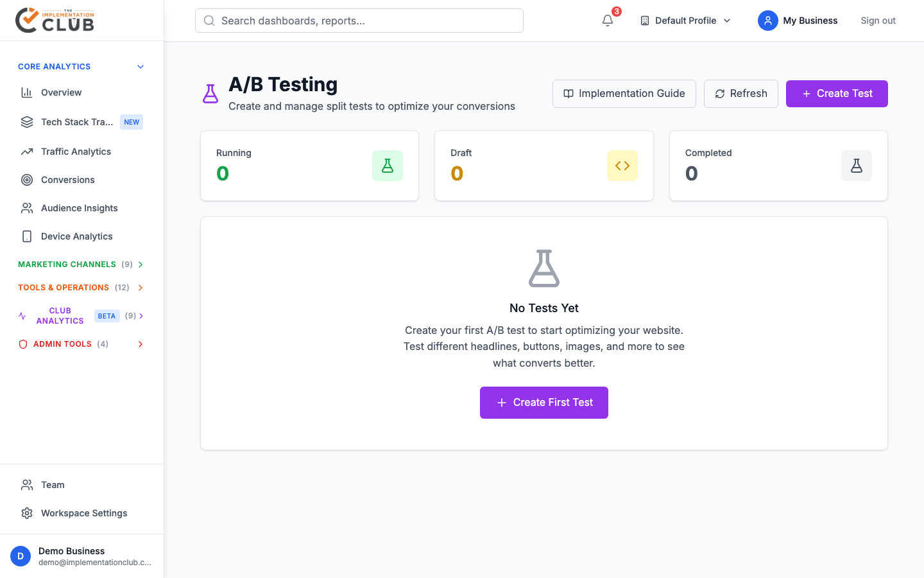Open the Implementation Guide

(x=624, y=93)
